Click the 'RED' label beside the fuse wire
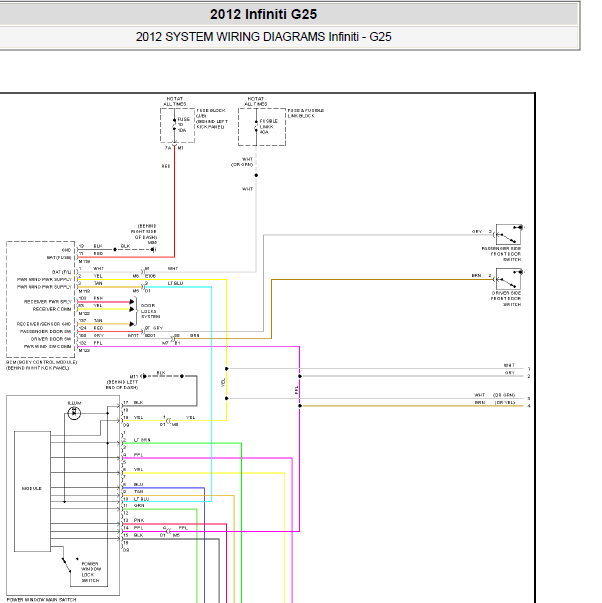The height and width of the screenshot is (603, 602). point(166,166)
